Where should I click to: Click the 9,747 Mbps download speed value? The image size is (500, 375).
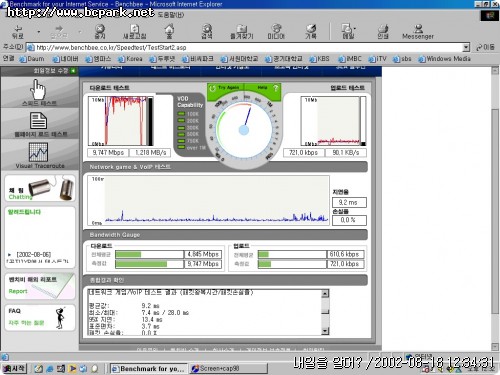(108, 153)
